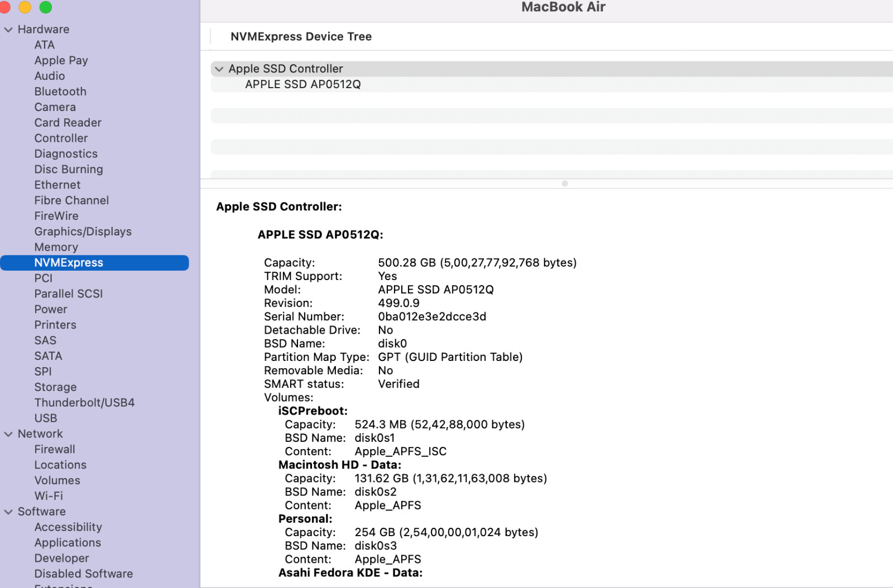The image size is (893, 588).
Task: Open the Storage category
Action: 55,387
